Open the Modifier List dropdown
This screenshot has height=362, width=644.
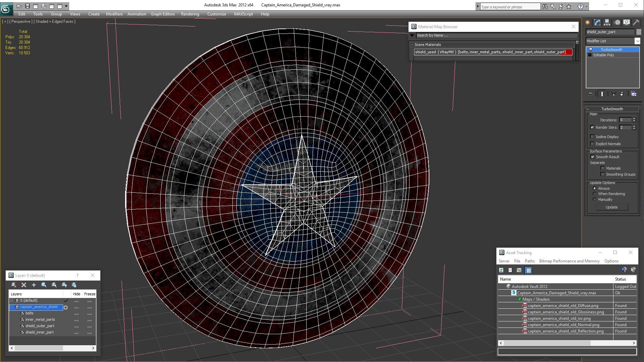(637, 41)
